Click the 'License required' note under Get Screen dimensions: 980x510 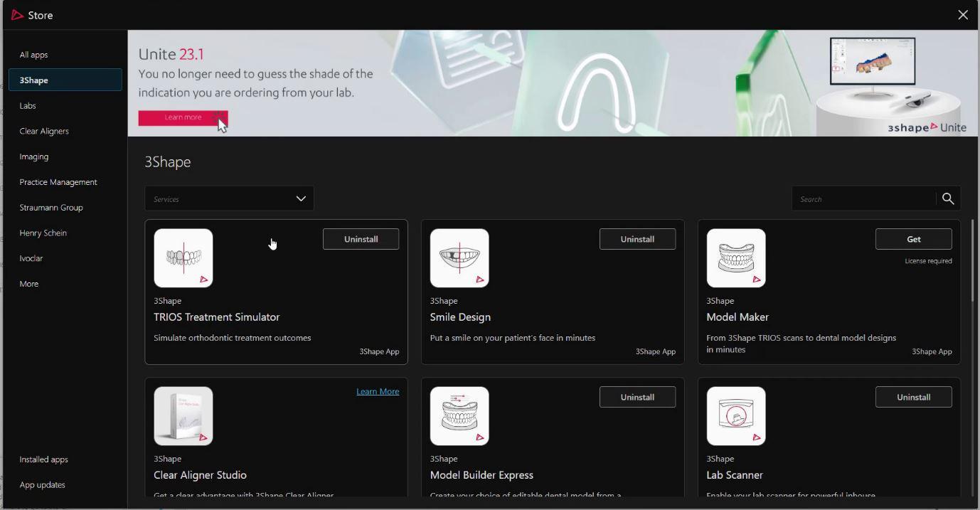tap(928, 261)
